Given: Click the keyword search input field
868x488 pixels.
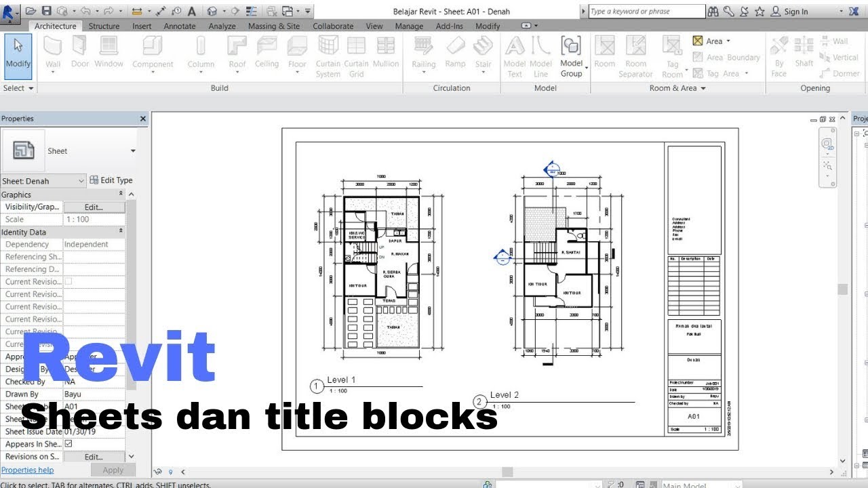Looking at the screenshot, I should [x=647, y=12].
